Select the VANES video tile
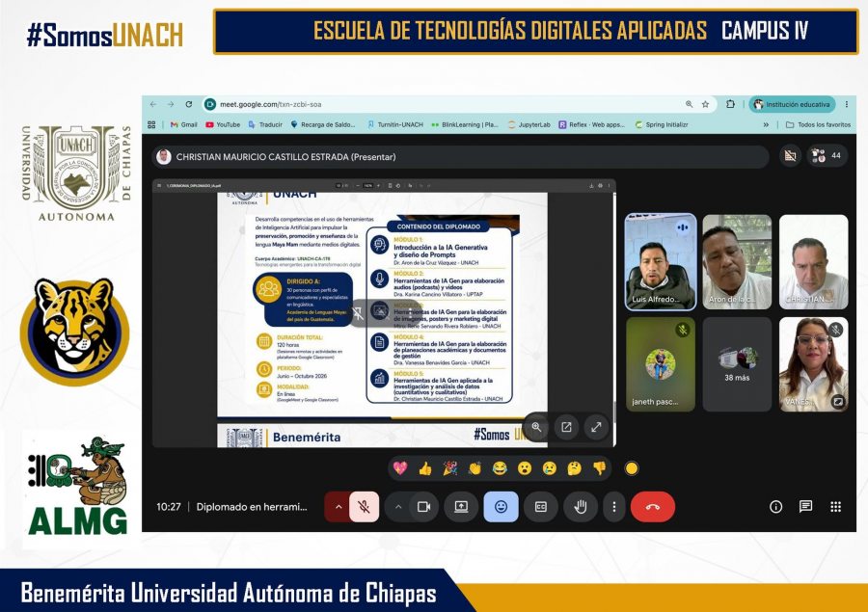The image size is (868, 612). click(813, 364)
